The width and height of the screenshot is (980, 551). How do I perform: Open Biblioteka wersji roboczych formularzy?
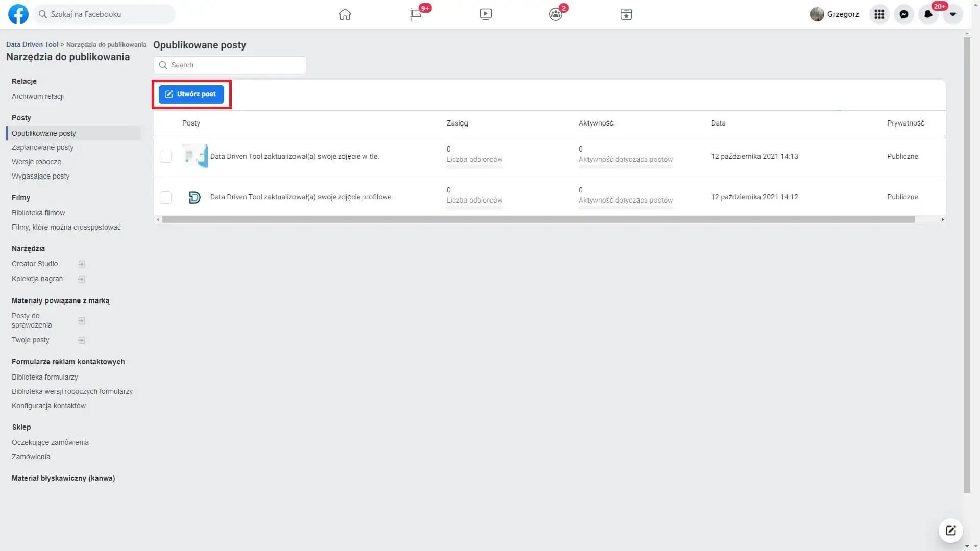(72, 391)
